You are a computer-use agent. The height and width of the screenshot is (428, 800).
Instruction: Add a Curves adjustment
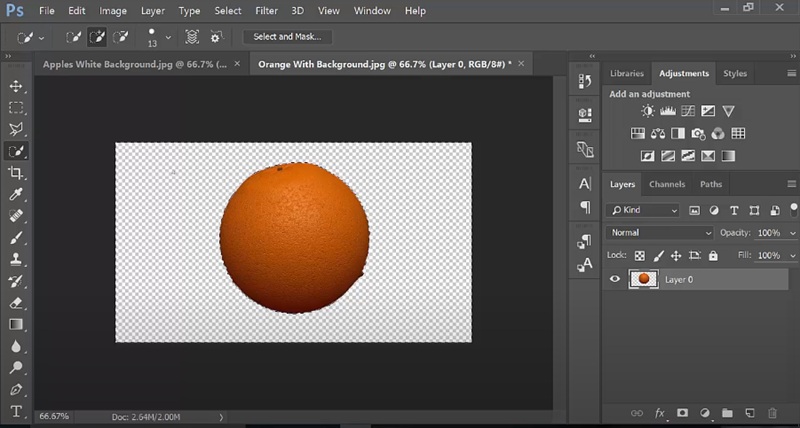[688, 111]
